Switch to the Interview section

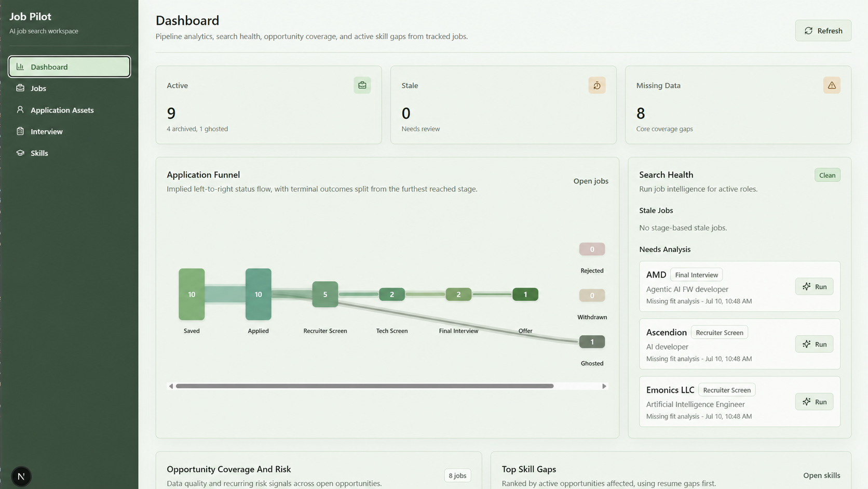[x=69, y=131]
